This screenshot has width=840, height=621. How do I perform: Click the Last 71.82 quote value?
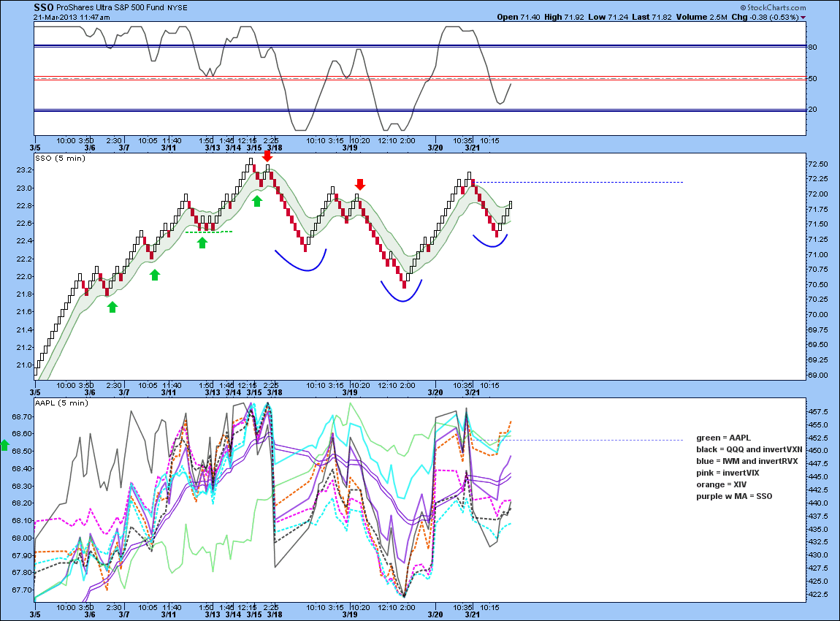click(652, 17)
